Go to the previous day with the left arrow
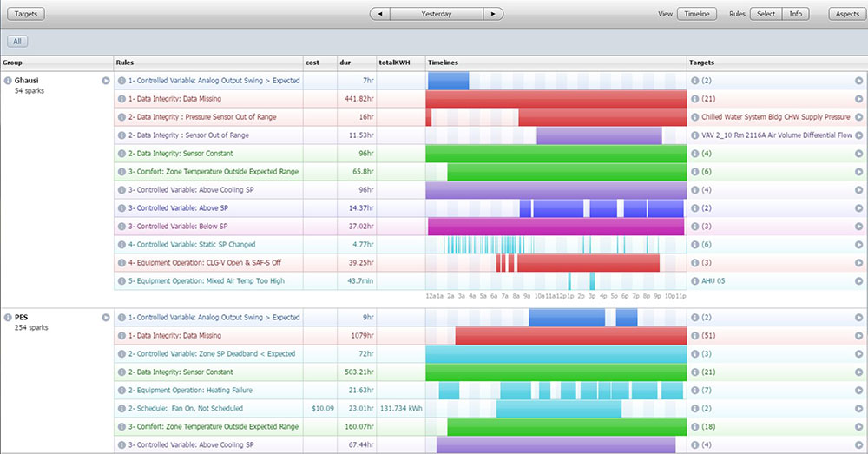 click(x=380, y=14)
